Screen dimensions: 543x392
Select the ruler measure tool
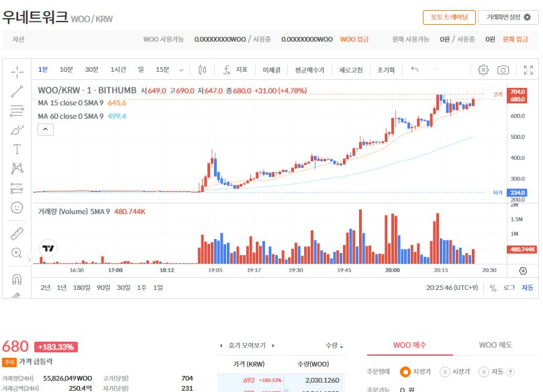[x=17, y=234]
